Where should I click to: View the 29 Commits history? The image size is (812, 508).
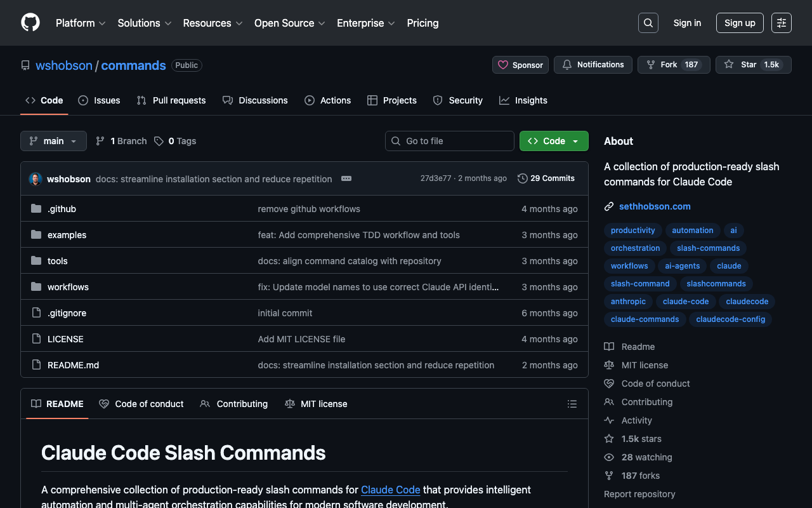coord(546,178)
